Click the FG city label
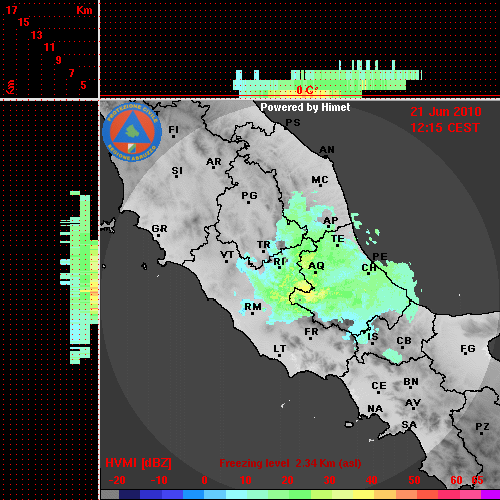500x500 pixels. (x=468, y=349)
